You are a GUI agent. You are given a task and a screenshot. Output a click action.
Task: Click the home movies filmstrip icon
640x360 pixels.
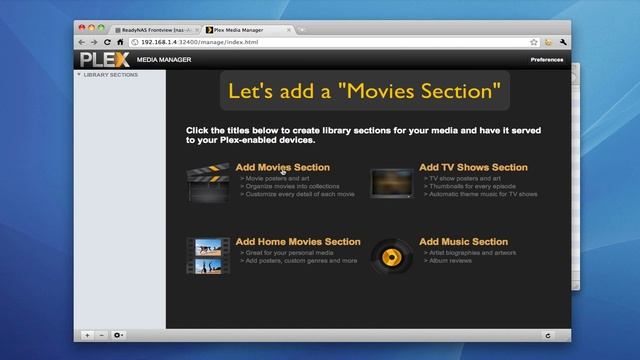point(208,256)
